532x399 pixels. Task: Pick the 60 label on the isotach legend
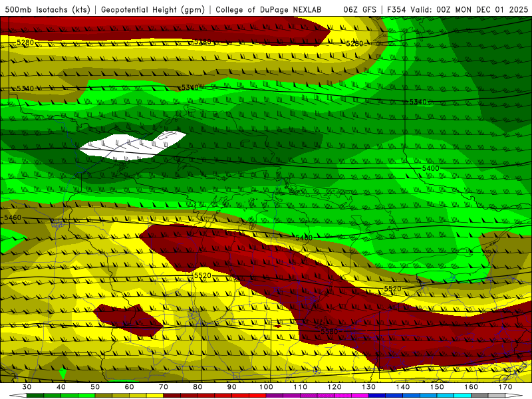coord(129,387)
